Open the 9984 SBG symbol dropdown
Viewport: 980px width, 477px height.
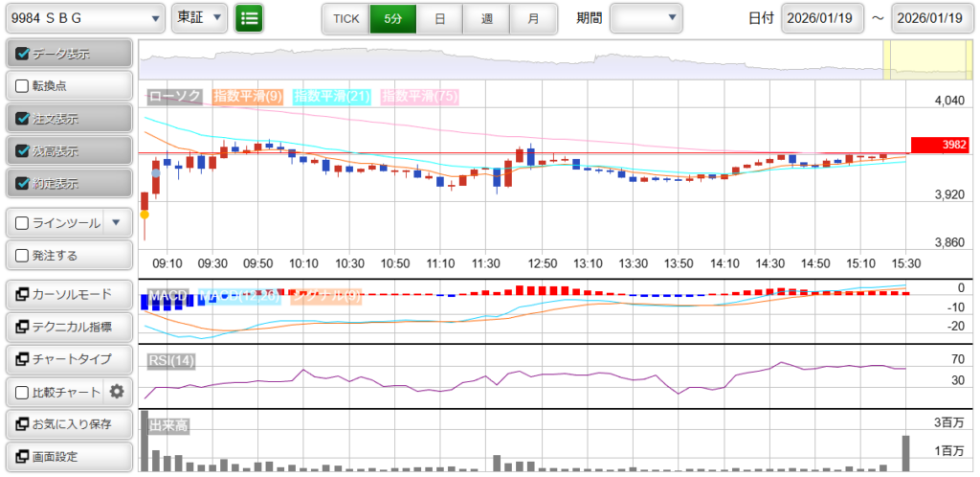point(84,18)
